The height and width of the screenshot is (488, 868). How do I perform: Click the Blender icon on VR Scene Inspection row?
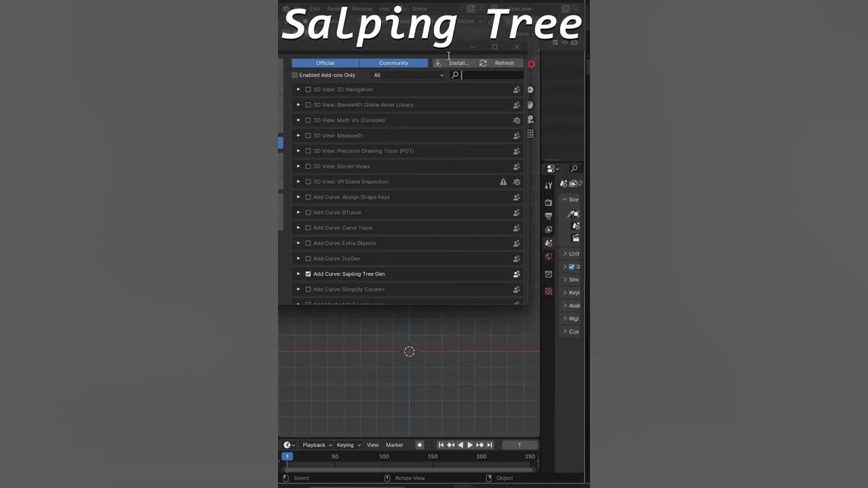pyautogui.click(x=517, y=182)
